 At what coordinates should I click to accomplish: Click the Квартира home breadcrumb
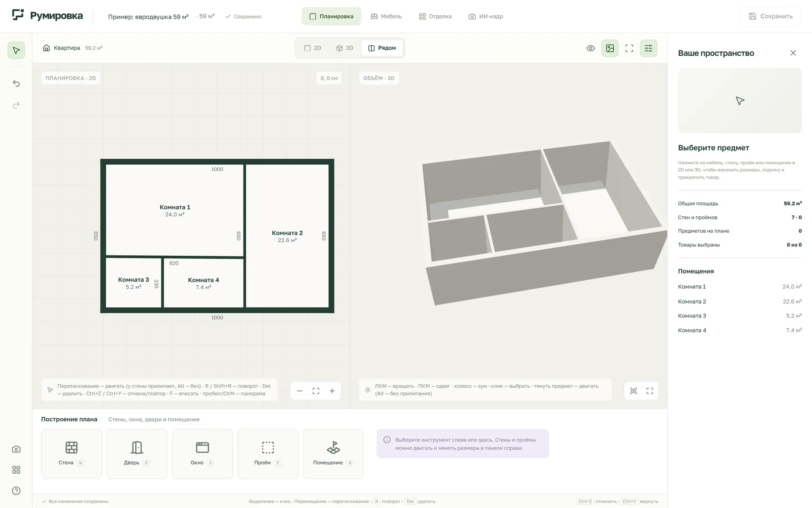(x=61, y=48)
